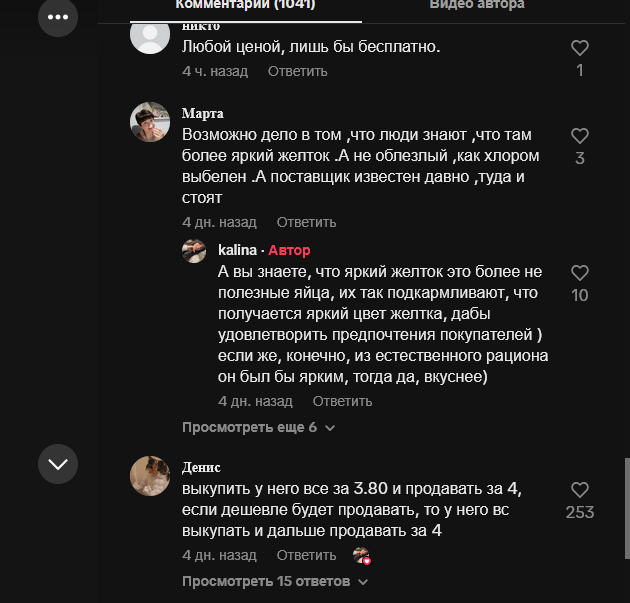Image resolution: width=630 pixels, height=603 pixels.
Task: Like the comment by Никто
Action: tap(579, 48)
